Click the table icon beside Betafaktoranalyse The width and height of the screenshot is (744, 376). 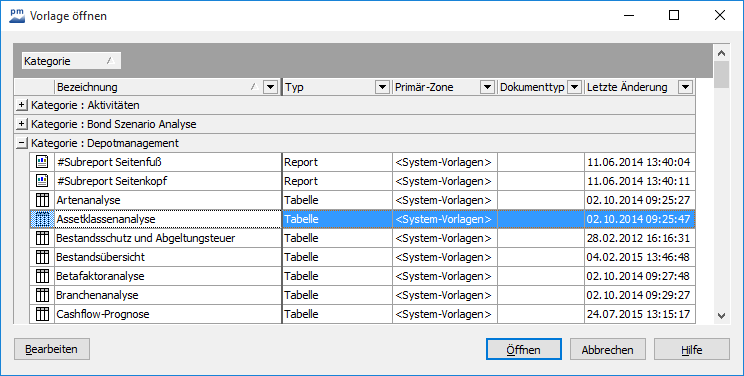[42, 276]
